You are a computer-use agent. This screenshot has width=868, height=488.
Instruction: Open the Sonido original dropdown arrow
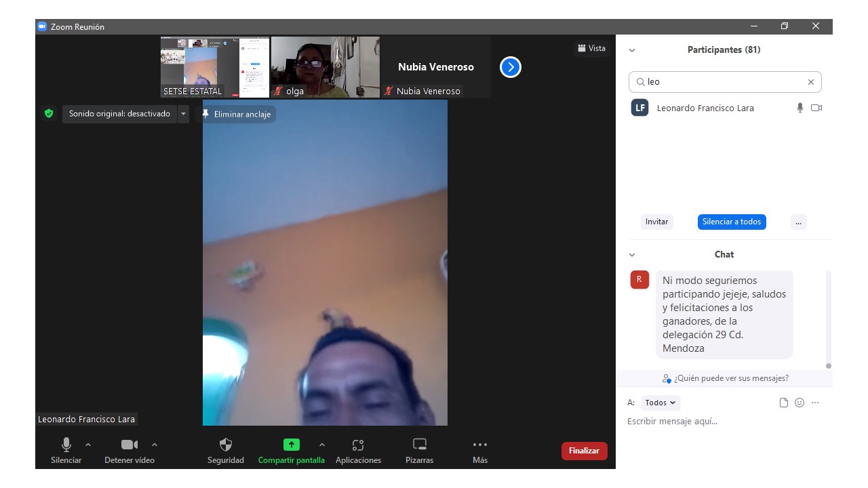coord(183,114)
